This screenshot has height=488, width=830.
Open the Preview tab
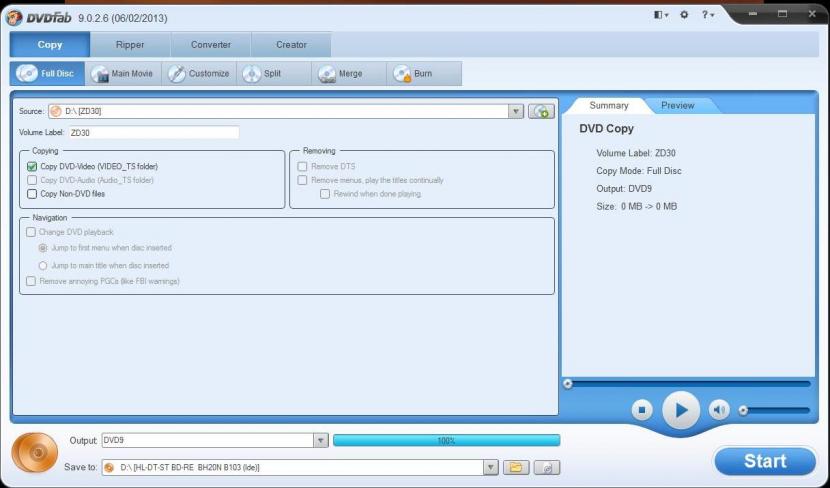coord(677,105)
